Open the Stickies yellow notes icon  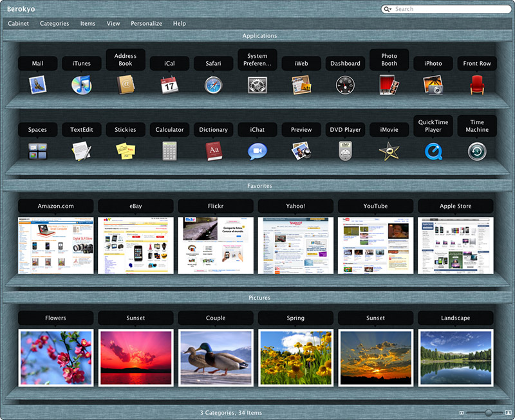(x=126, y=151)
